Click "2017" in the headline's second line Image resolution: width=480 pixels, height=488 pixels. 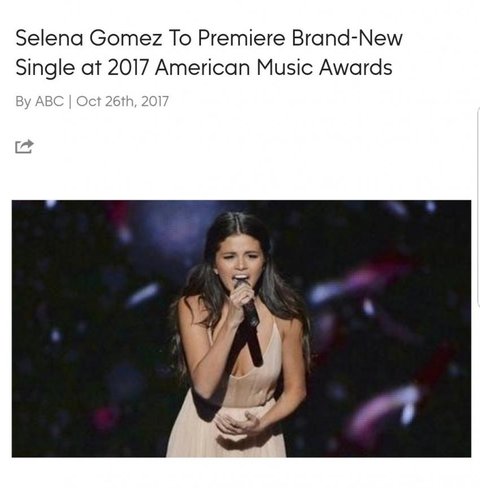pyautogui.click(x=128, y=67)
